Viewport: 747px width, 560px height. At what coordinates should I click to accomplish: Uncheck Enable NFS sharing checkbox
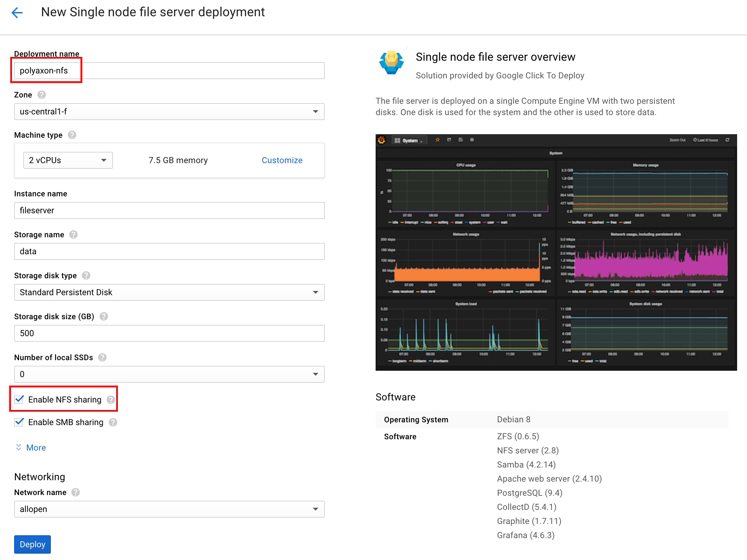[19, 399]
